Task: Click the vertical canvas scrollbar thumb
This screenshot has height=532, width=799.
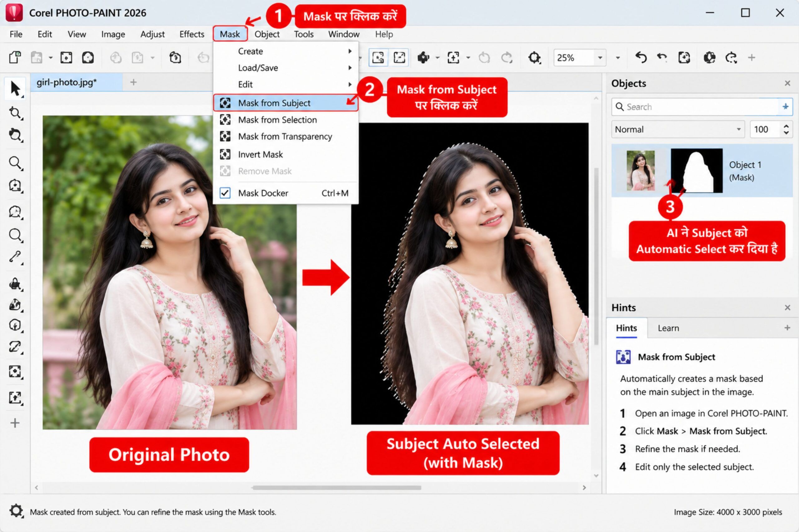Action: point(596,256)
